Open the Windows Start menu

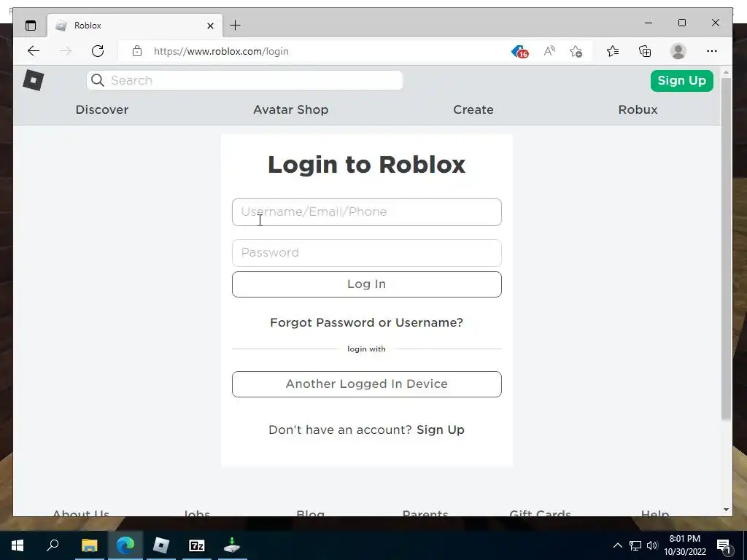tap(18, 545)
